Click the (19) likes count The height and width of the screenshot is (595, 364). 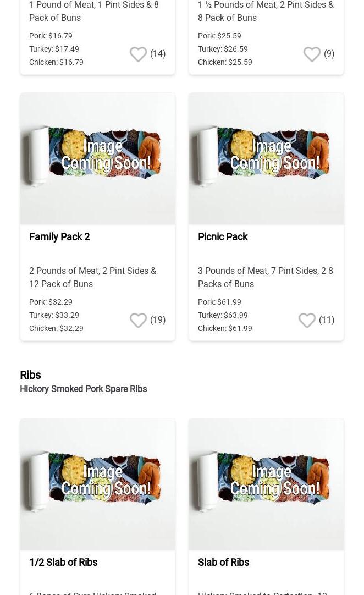click(x=158, y=320)
